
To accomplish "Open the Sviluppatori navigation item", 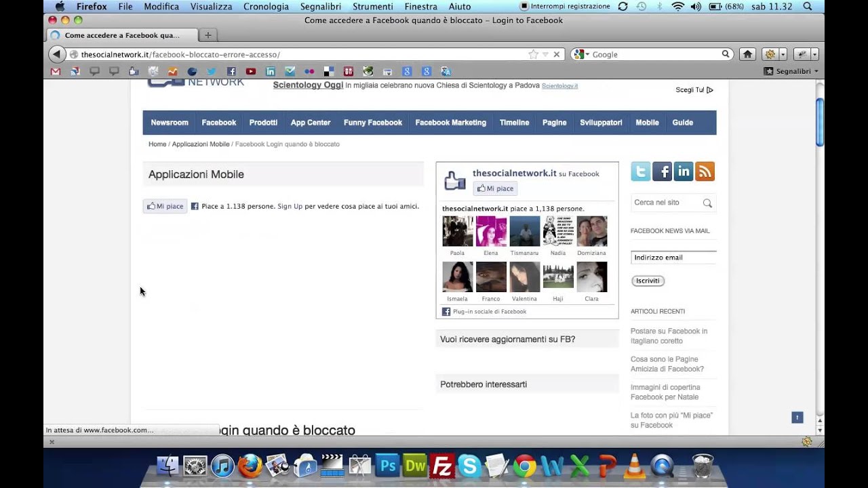I will tap(601, 123).
